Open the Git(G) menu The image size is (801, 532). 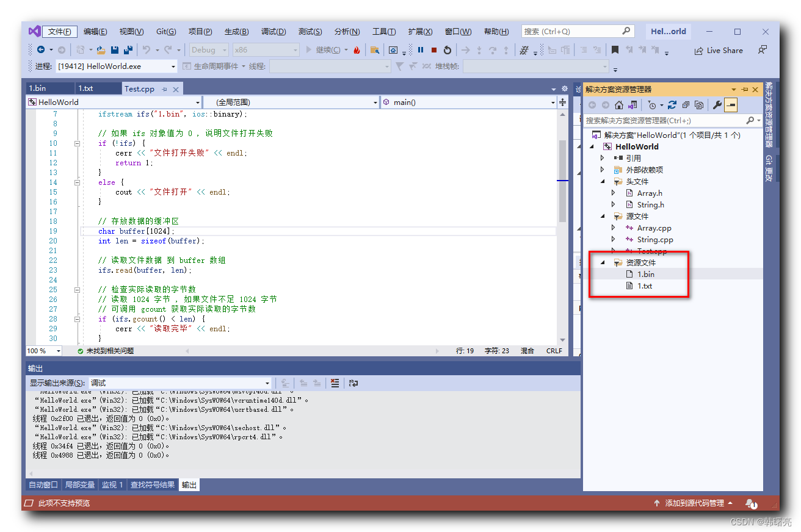[166, 32]
